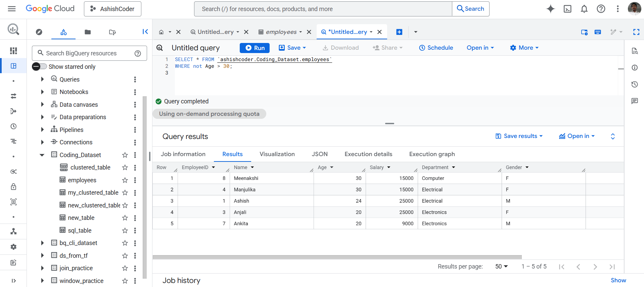This screenshot has height=287, width=644.
Task: Change results per page dropdown
Action: (x=502, y=267)
